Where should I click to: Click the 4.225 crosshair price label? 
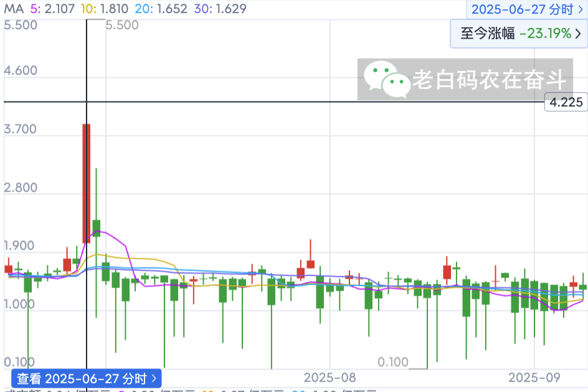point(566,102)
